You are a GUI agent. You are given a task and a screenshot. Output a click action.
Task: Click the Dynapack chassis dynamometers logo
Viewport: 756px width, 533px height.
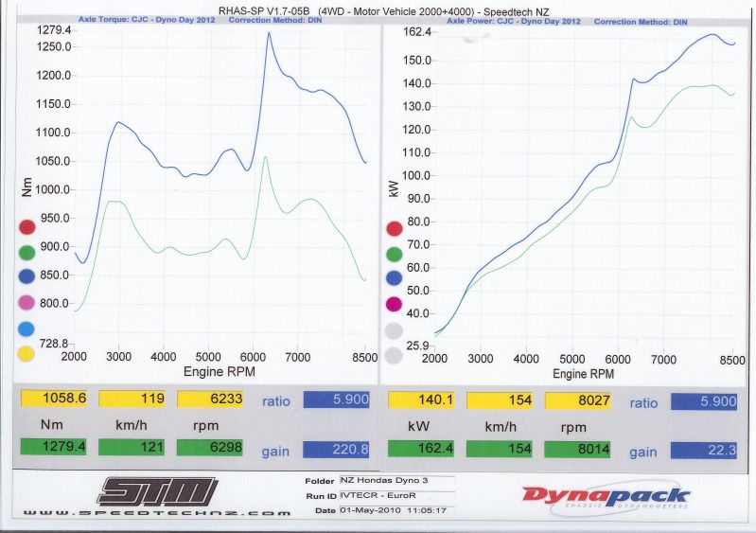(606, 495)
